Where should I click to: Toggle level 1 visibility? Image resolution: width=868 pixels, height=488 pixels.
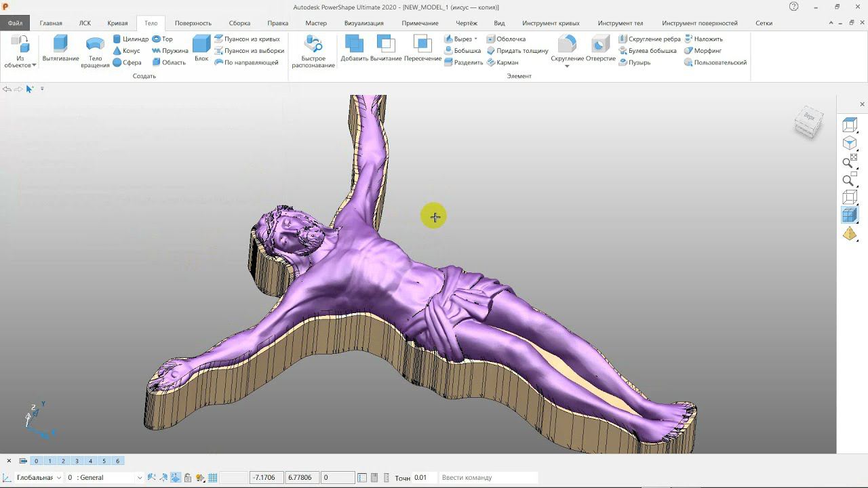[50, 461]
